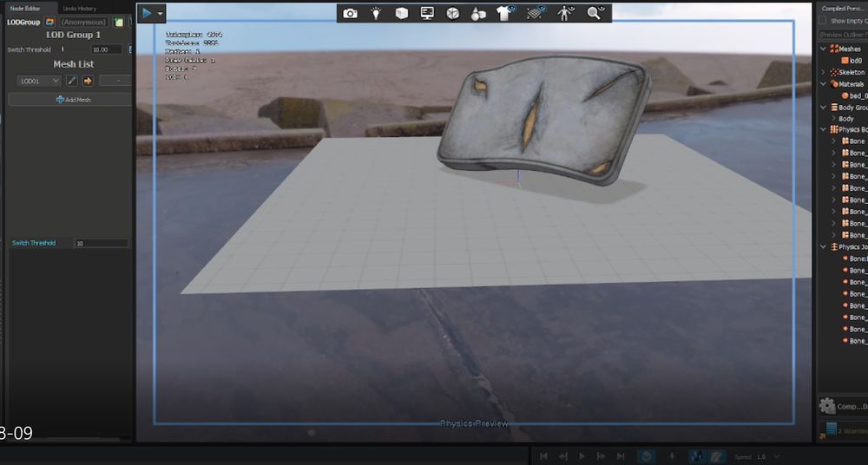The height and width of the screenshot is (465, 868).
Task: Click the pencil edit icon beside LOD01
Action: click(72, 81)
